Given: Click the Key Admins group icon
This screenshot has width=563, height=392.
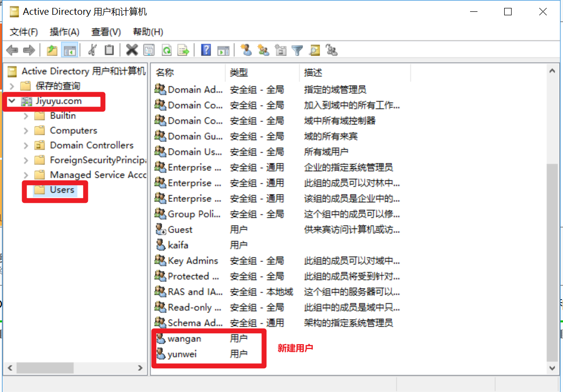Looking at the screenshot, I should click(x=160, y=260).
